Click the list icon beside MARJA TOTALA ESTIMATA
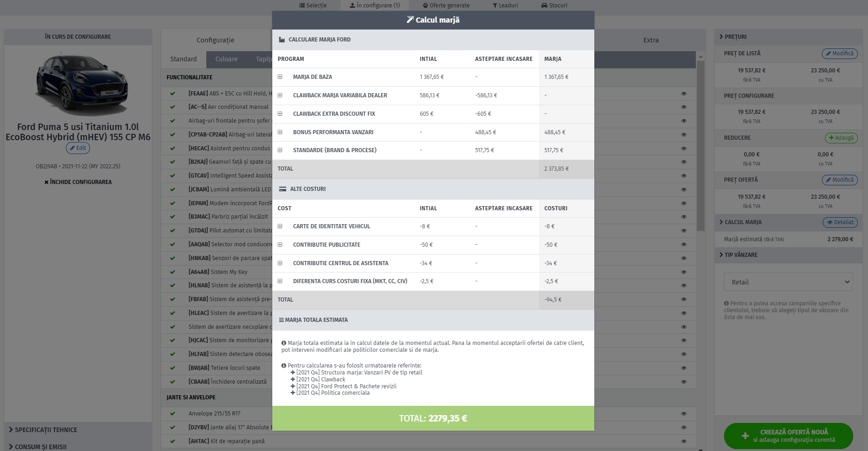The height and width of the screenshot is (451, 868). pos(281,320)
